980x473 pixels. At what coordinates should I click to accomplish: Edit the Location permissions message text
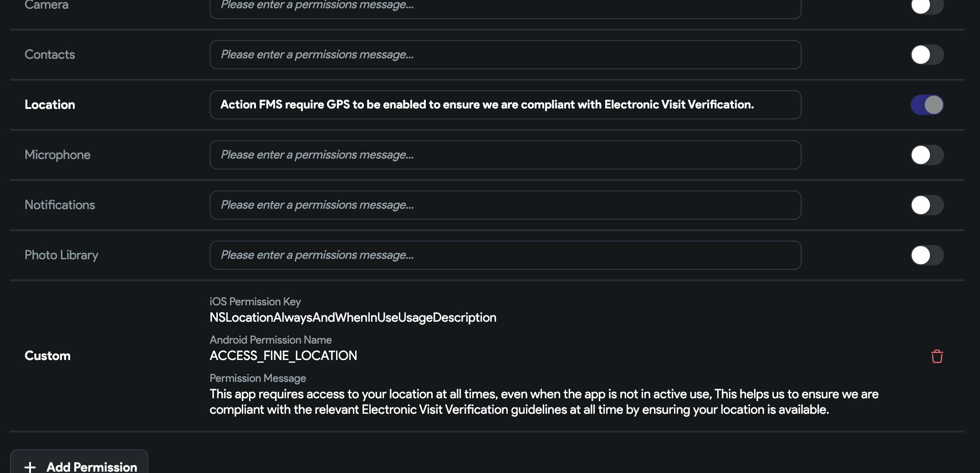coord(505,105)
